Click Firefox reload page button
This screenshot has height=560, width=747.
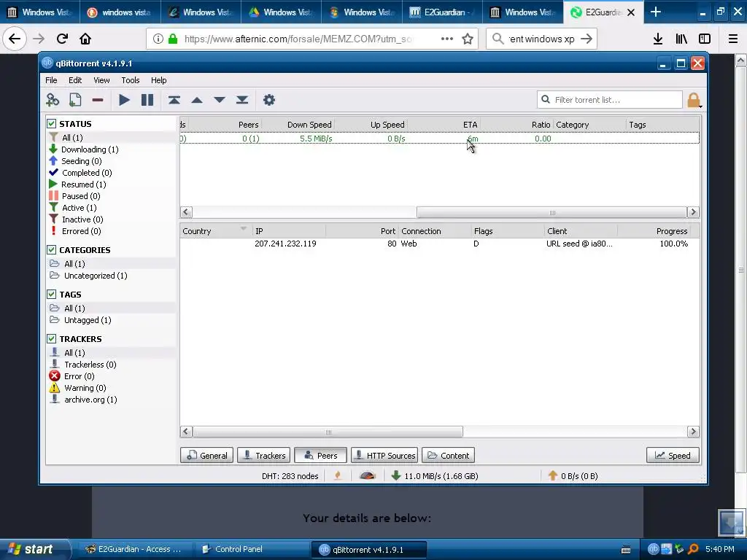62,39
